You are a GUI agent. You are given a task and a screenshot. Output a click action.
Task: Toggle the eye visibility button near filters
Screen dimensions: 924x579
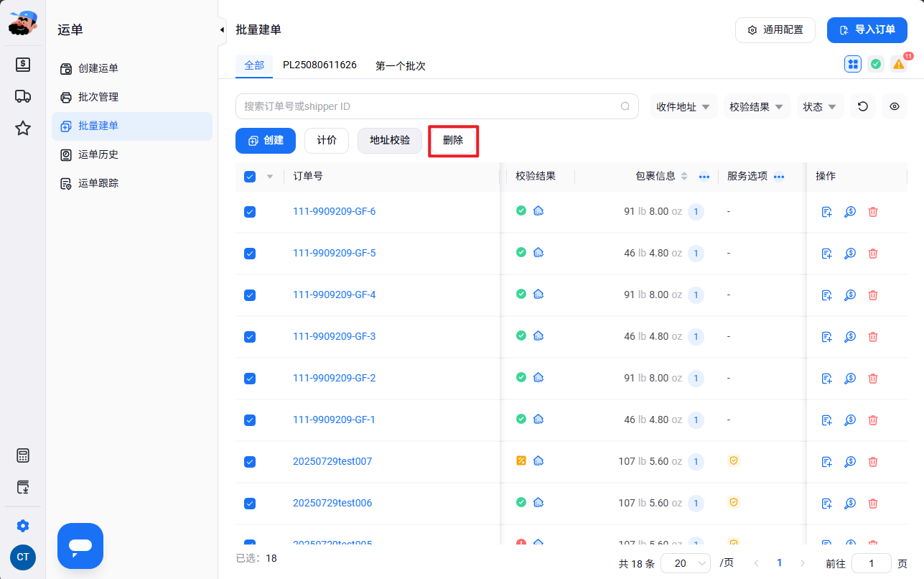(895, 106)
